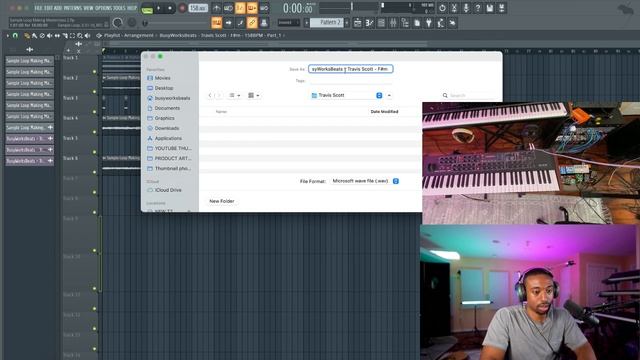This screenshot has height=360, width=640.
Task: Open the playlist options arrow menu
Action: pyautogui.click(x=7, y=36)
